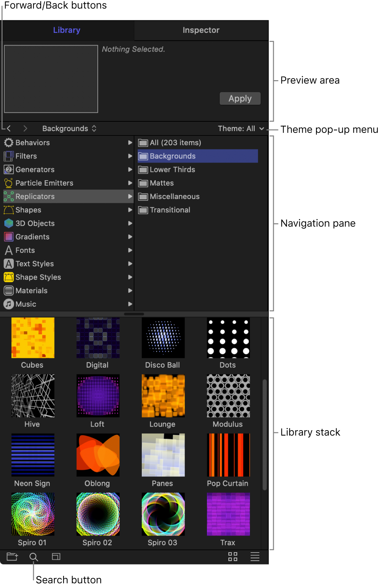
Task: Switch to the Inspector tab
Action: 201,30
